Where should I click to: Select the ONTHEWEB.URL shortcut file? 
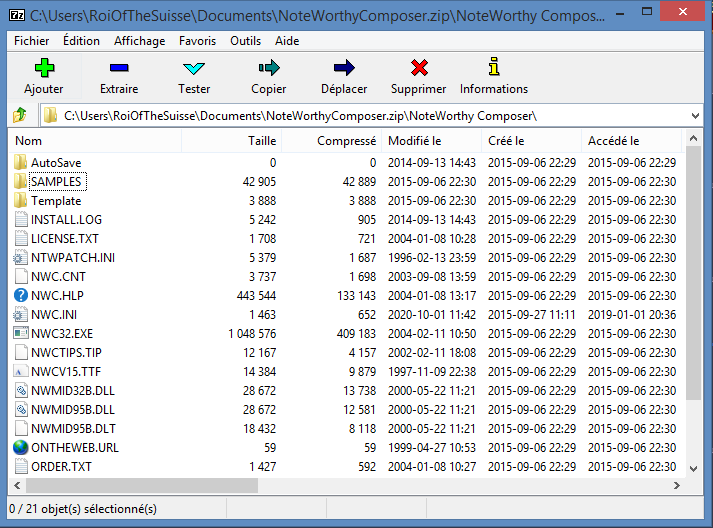coord(74,447)
